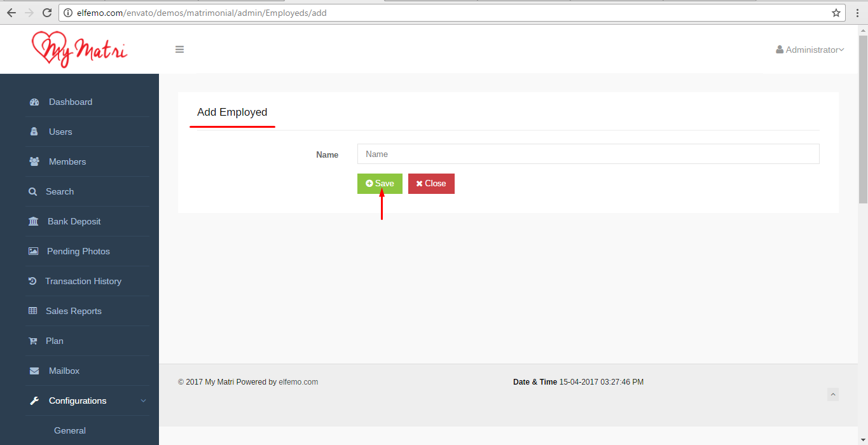Click the browser forward arrow
The image size is (868, 445).
click(29, 13)
